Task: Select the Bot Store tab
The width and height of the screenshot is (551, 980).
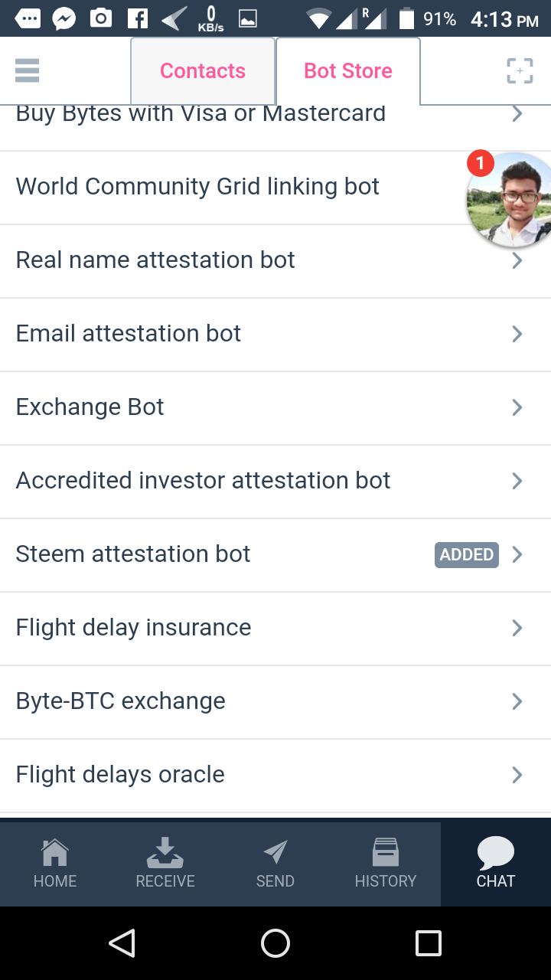Action: coord(348,71)
